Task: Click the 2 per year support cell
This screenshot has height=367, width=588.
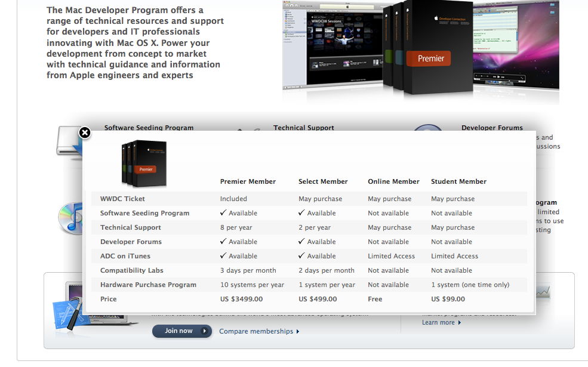Action: point(315,227)
